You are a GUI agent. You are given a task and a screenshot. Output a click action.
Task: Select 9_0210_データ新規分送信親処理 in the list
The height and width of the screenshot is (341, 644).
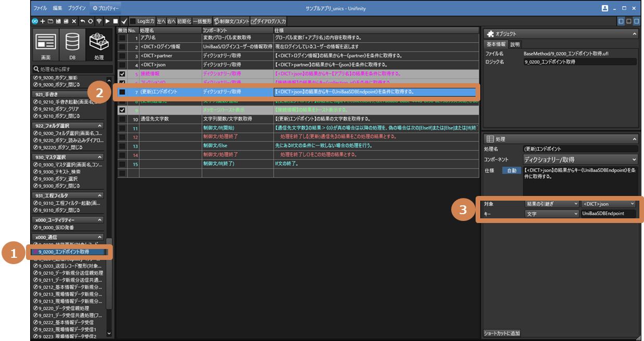pos(70,273)
